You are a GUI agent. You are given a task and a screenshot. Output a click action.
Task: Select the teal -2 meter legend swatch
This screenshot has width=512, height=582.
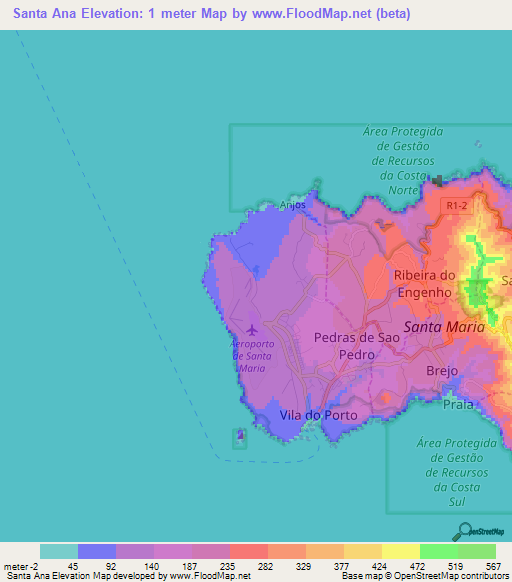tap(59, 551)
